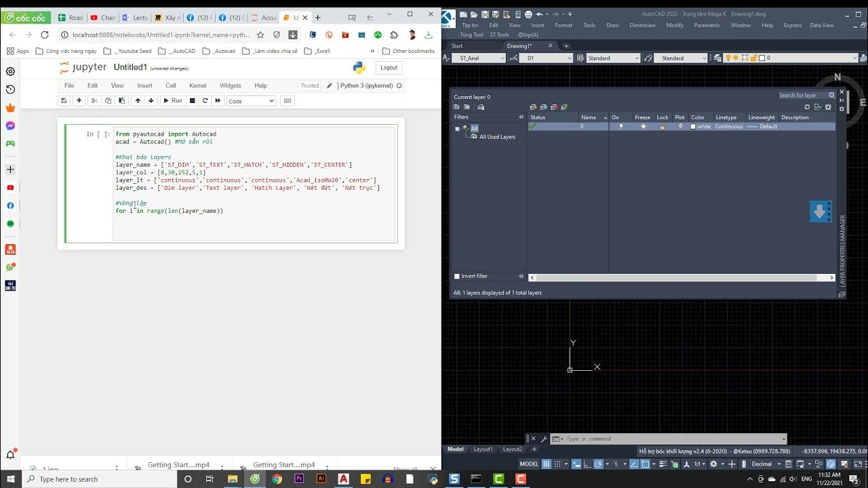Open AutoCAD Dimension menu
The image size is (868, 488).
coord(642,25)
